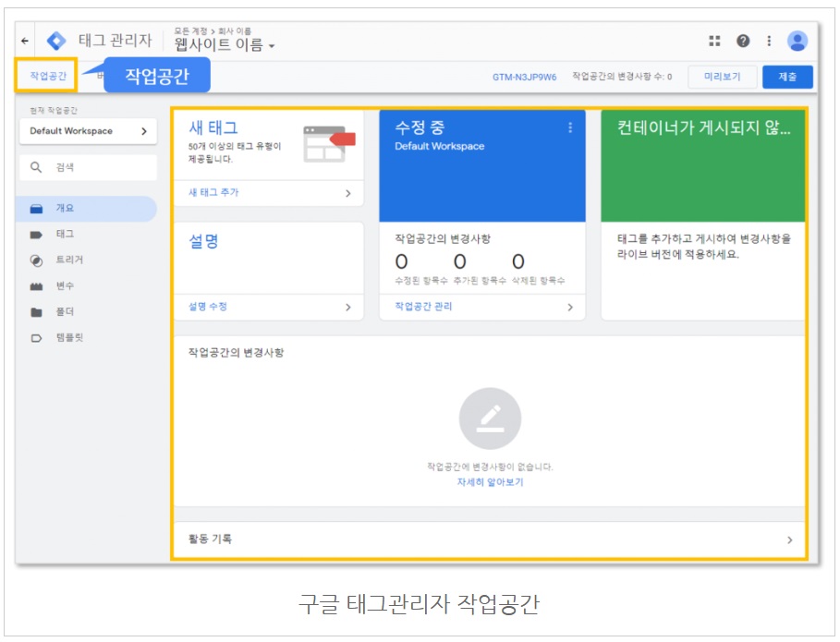Open the header three-dot menu
Image resolution: width=840 pixels, height=642 pixels.
tap(769, 41)
